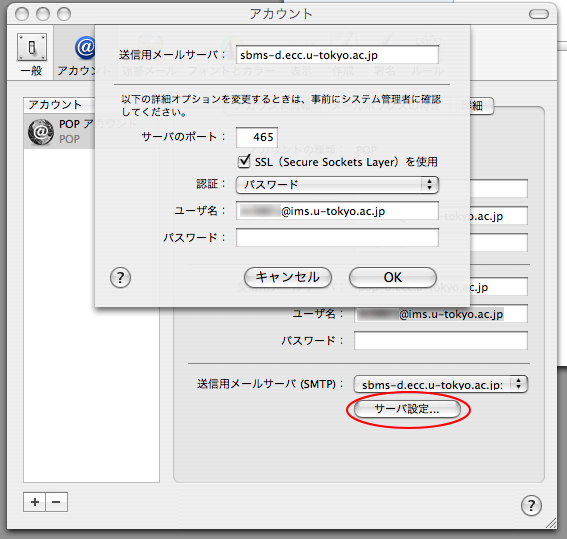This screenshot has width=567, height=539.
Task: Add a new account with plus button
Action: [x=35, y=502]
